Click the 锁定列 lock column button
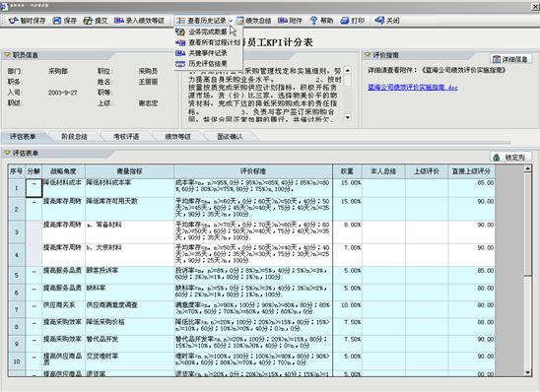Viewport: 540px width, 392px height. point(510,158)
